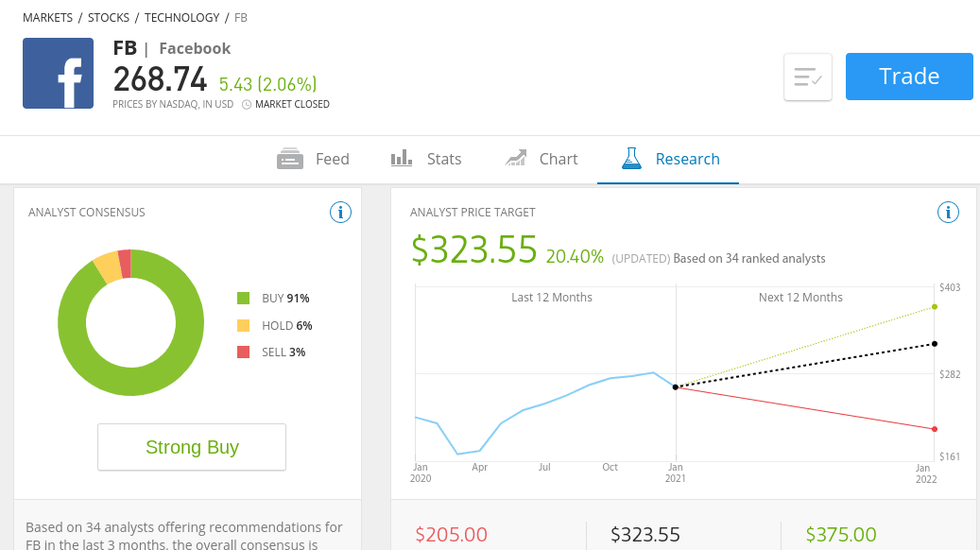Click the Research flask icon

click(x=631, y=158)
